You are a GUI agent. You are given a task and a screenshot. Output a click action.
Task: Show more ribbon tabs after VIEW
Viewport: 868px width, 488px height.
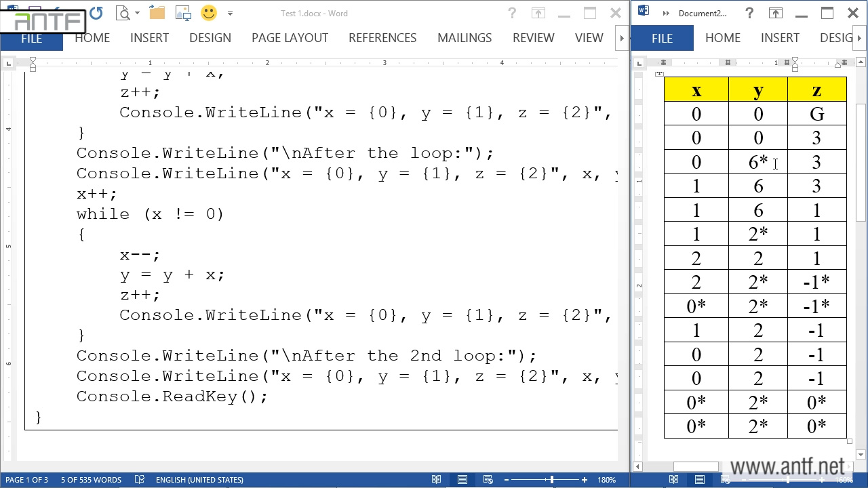(621, 38)
